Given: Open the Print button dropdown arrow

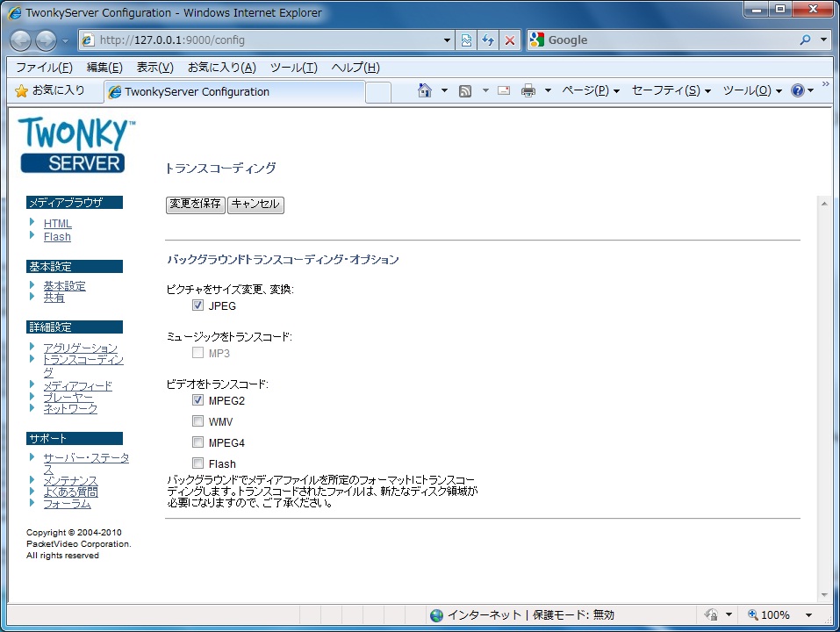Looking at the screenshot, I should [548, 90].
